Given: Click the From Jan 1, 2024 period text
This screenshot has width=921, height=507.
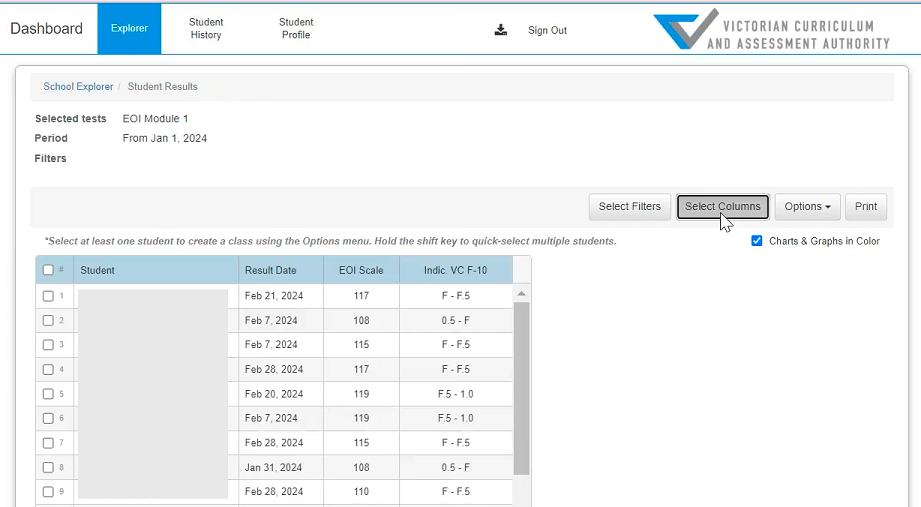Looking at the screenshot, I should click(x=164, y=139).
